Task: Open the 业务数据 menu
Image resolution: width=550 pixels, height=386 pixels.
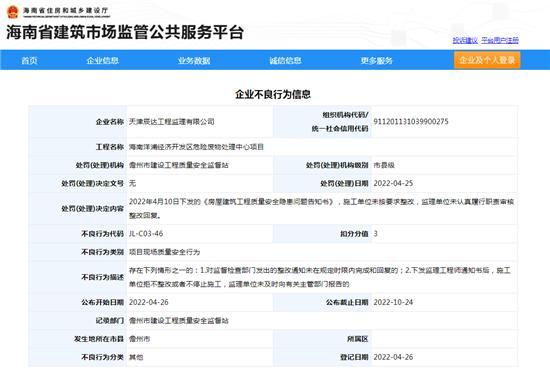Action: pyautogui.click(x=194, y=60)
